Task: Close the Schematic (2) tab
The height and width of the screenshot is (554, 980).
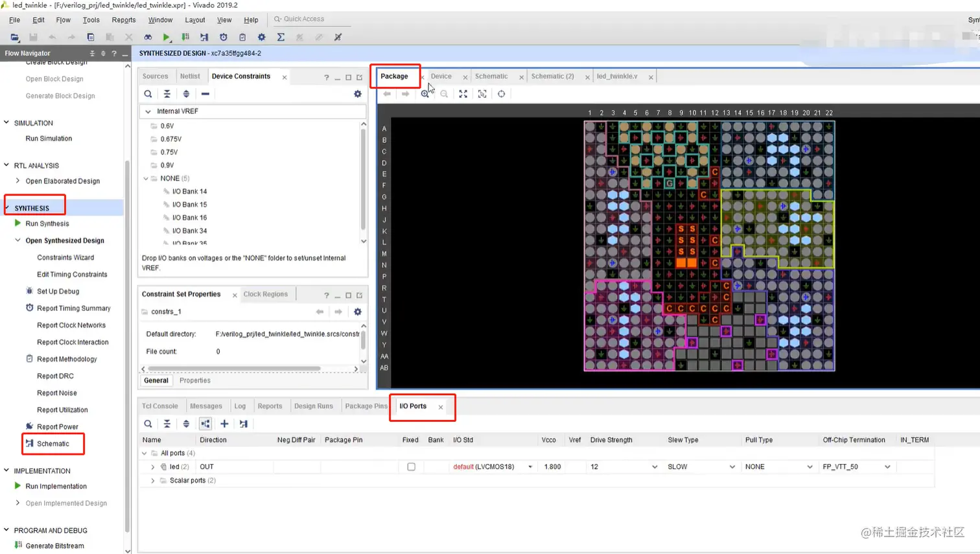Action: (x=587, y=77)
